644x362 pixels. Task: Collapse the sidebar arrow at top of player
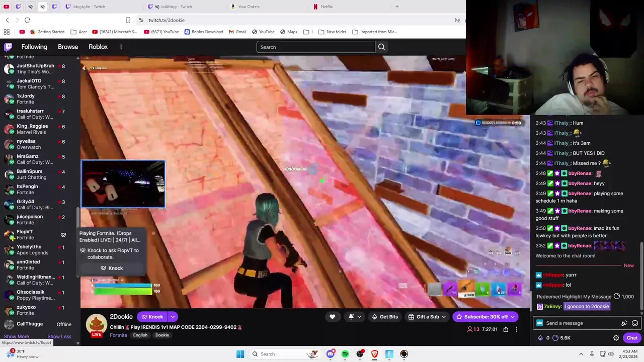click(x=84, y=67)
